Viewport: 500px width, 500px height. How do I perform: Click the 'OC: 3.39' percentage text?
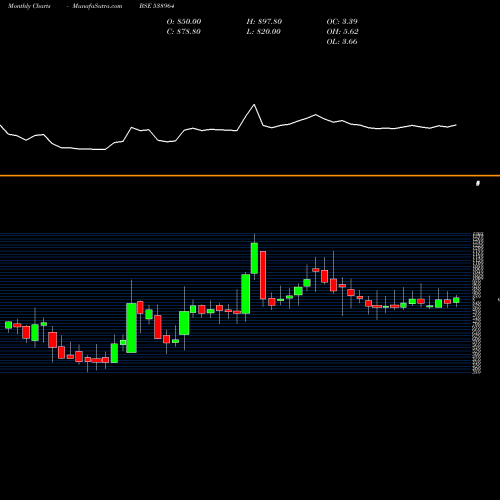click(342, 22)
